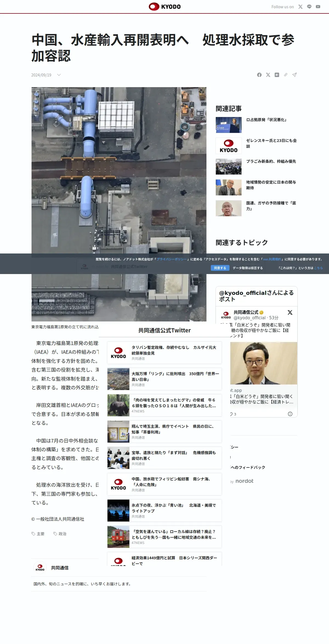Copy the article link with the chain icon
The height and width of the screenshot is (644, 329).
coord(286,75)
